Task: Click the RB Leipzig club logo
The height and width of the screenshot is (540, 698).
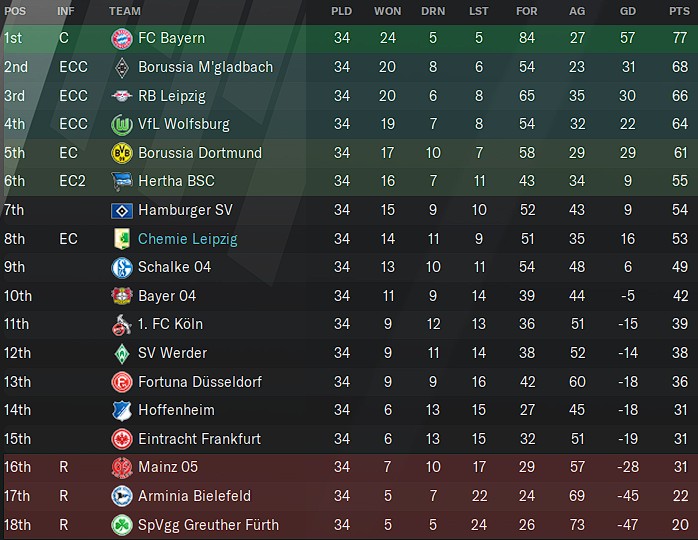Action: (x=122, y=96)
